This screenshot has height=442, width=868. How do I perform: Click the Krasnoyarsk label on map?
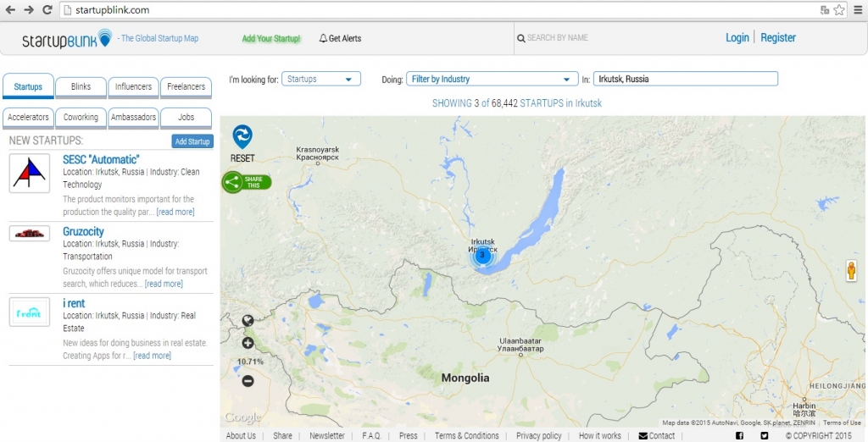317,153
